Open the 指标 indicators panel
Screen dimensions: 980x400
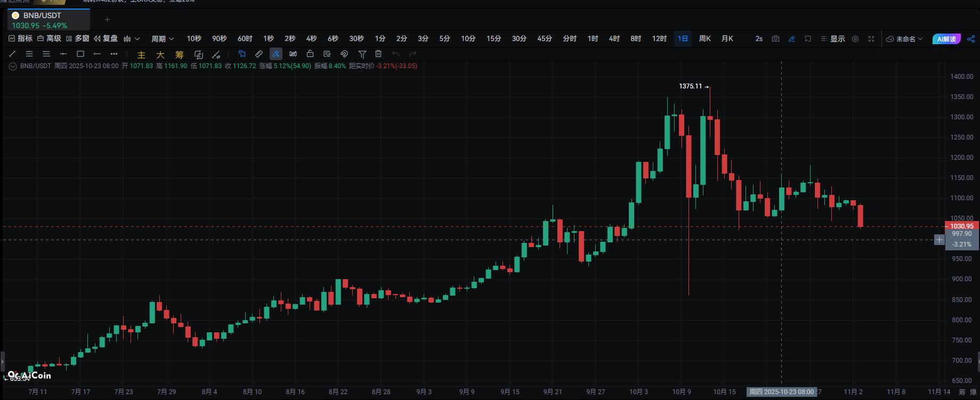21,38
